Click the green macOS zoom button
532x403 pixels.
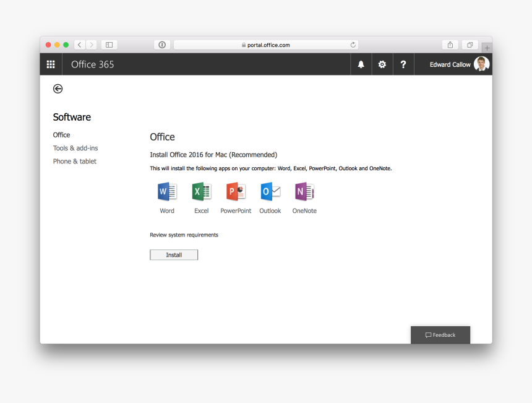66,45
